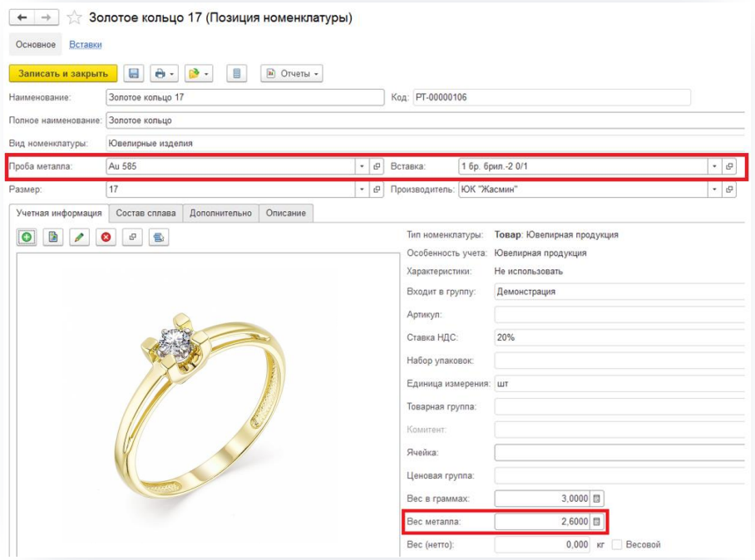Click the Полное наименование field

coord(426,120)
